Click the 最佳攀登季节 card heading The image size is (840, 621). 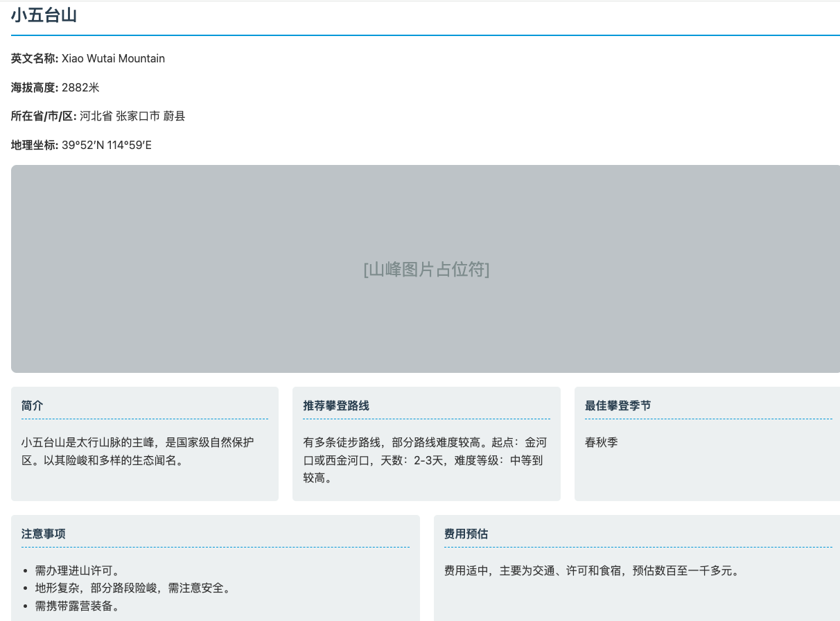[618, 405]
